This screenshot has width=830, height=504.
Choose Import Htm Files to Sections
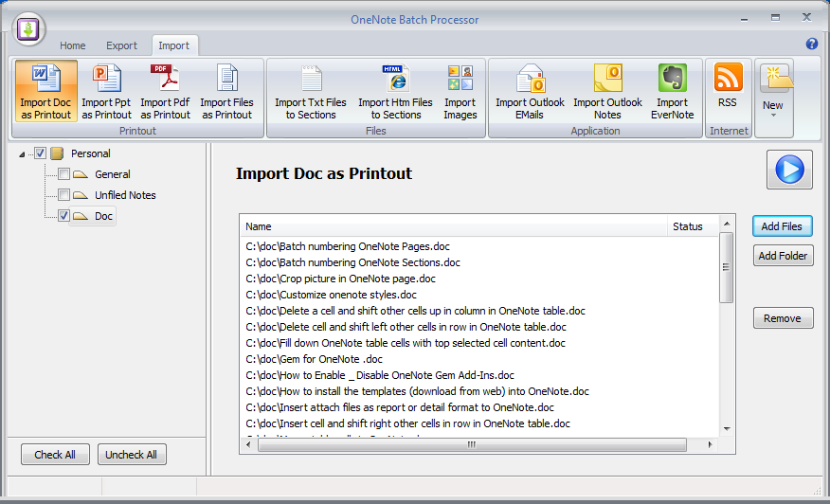click(395, 91)
